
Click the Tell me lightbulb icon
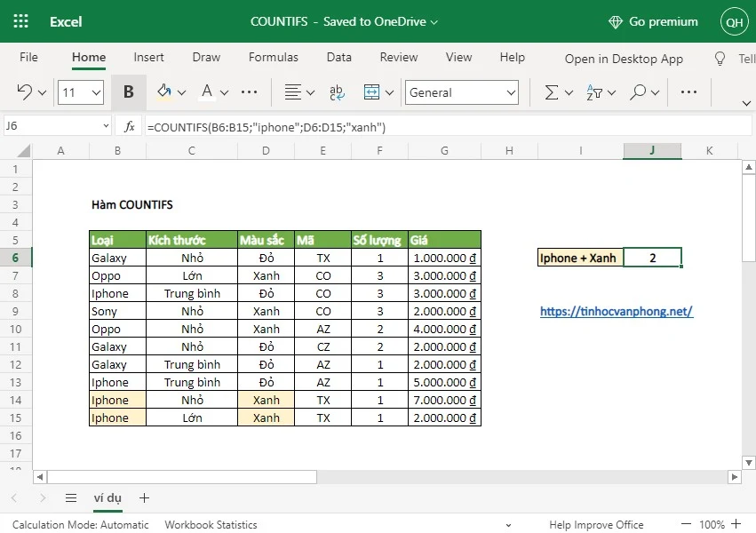click(720, 59)
